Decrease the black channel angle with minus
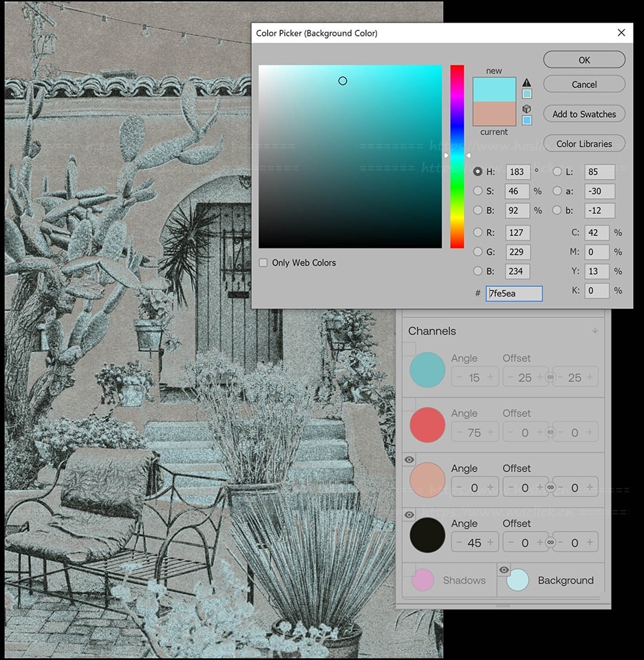Screen dimensions: 644x660 (x=459, y=542)
